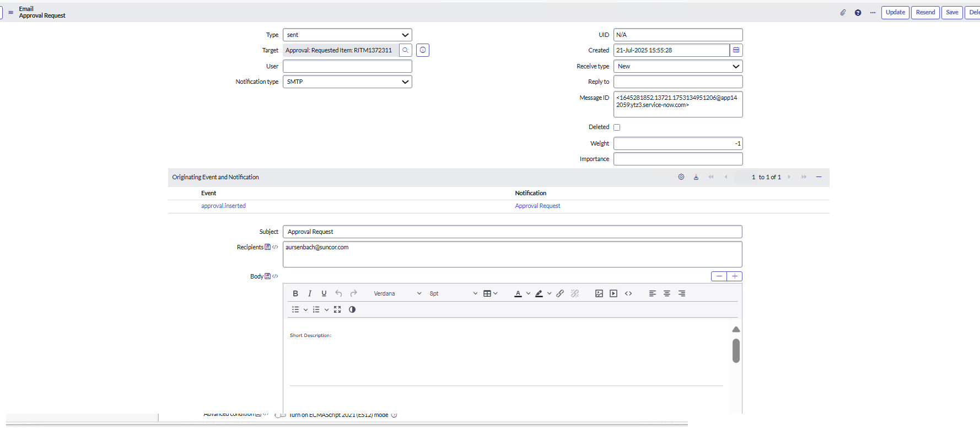Open the Type dropdown showing sent
The height and width of the screenshot is (428, 980).
click(347, 35)
